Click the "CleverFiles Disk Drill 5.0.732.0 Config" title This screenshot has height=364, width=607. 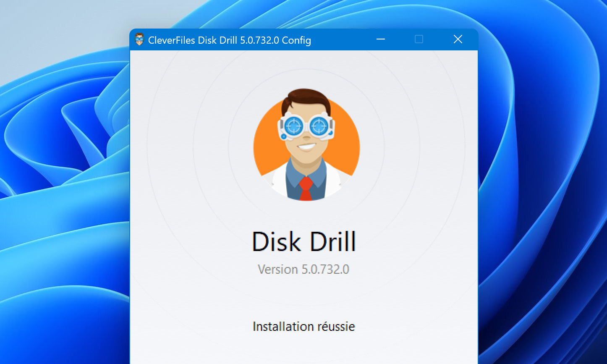(230, 40)
